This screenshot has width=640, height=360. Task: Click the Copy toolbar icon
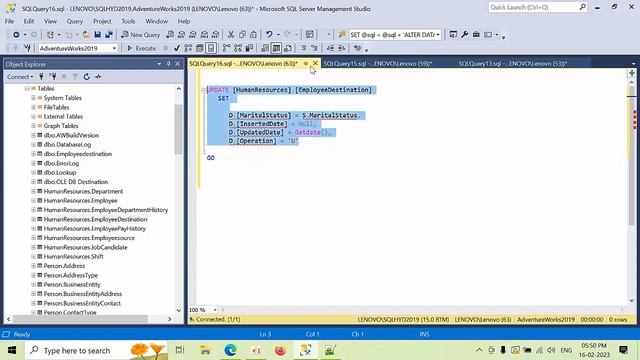coord(242,35)
